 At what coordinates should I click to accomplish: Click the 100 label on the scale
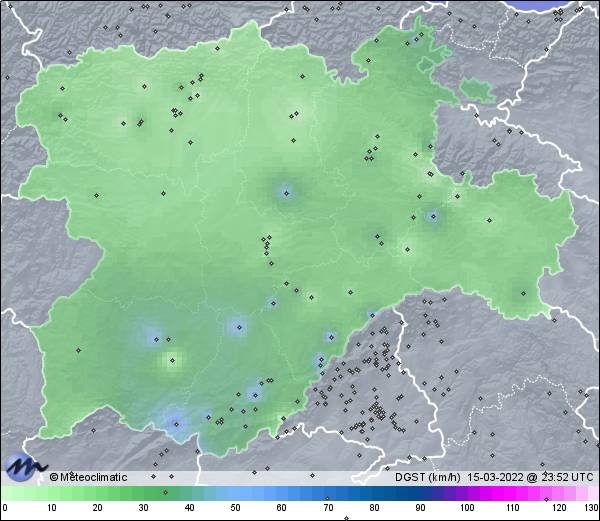(467, 508)
